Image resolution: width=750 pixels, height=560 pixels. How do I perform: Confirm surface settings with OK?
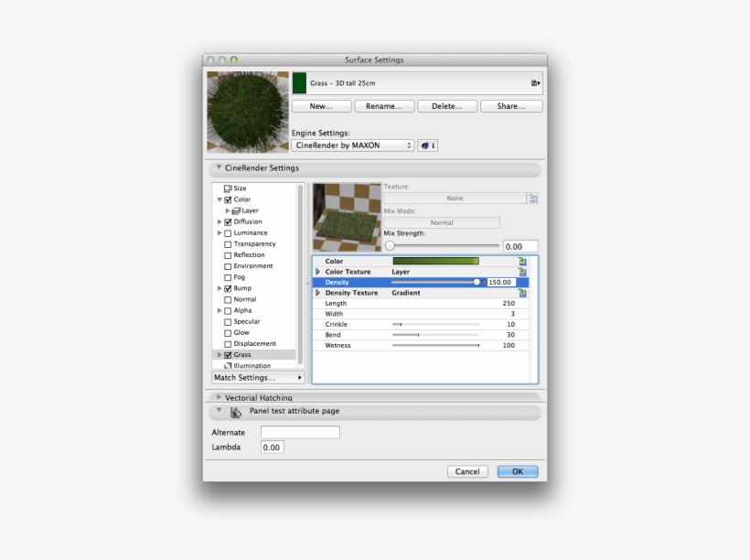(x=517, y=471)
